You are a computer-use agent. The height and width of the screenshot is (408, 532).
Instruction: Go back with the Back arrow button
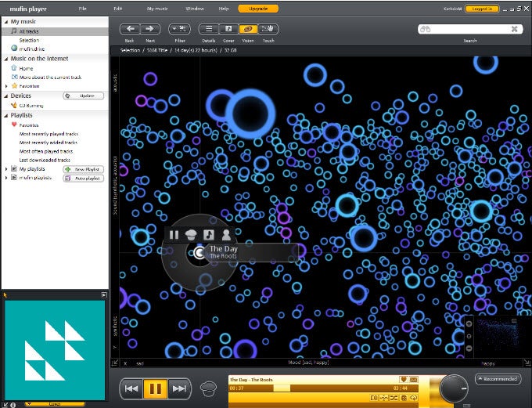(x=130, y=29)
